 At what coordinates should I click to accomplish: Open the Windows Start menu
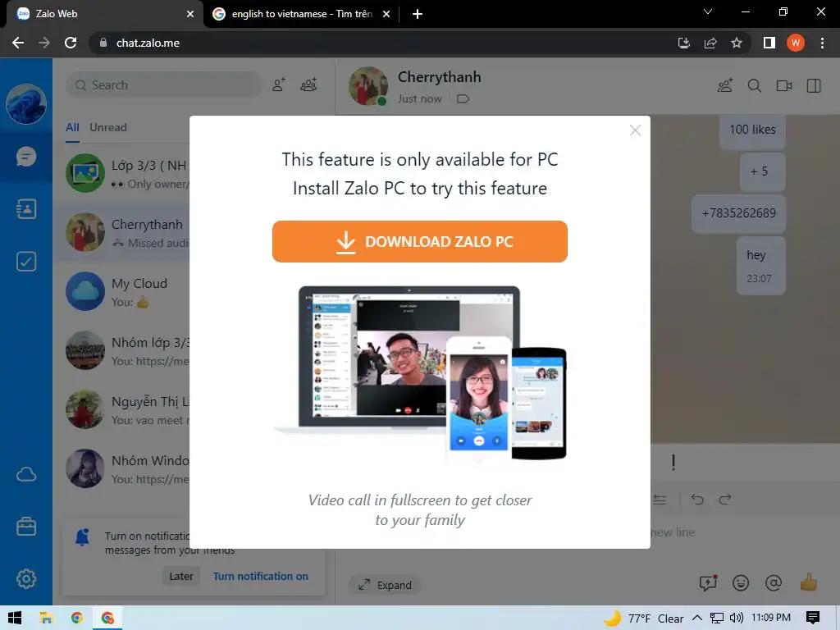click(x=15, y=618)
